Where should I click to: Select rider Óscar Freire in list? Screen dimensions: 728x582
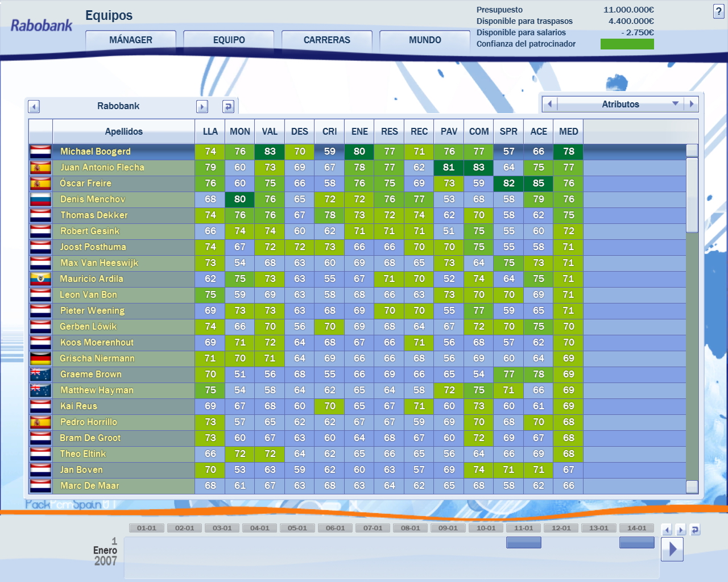click(x=85, y=184)
